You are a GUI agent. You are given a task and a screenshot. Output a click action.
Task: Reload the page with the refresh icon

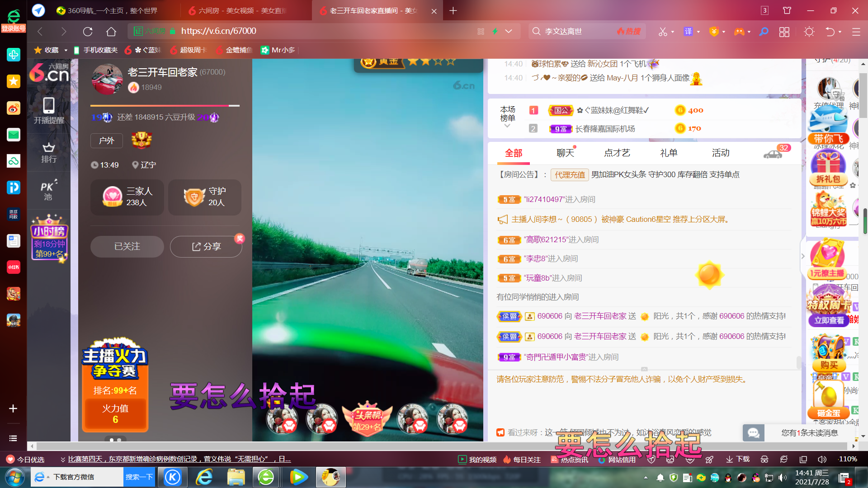click(x=88, y=32)
